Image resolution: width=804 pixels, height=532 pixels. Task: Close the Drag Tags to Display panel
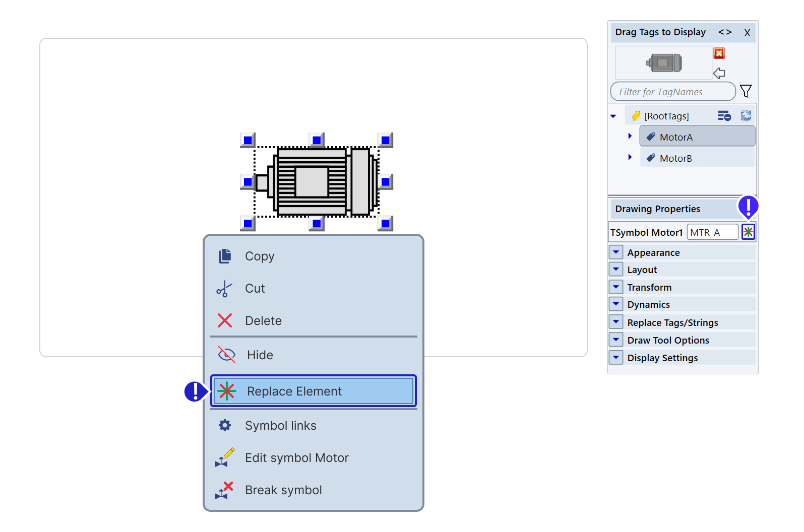click(x=747, y=33)
